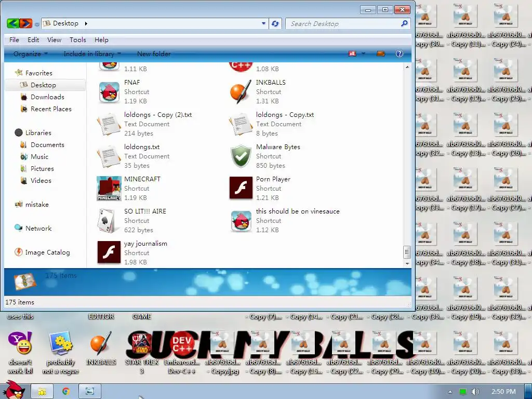Click the Angry Birds Start button
Viewport: 532px width, 399px height.
14,390
